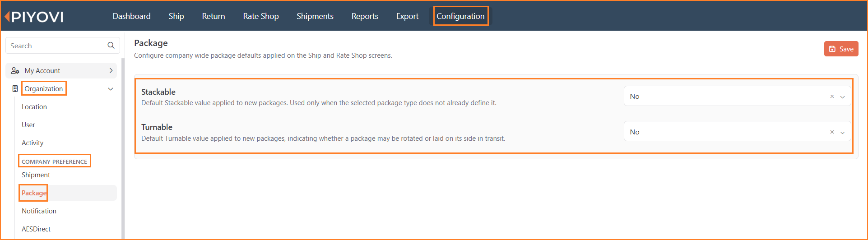Viewport: 868px width, 240px height.
Task: Open the Shipment preference item
Action: click(36, 175)
